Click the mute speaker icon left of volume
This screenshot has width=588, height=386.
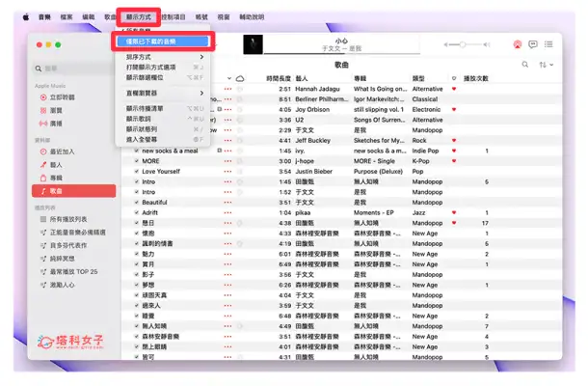(x=445, y=44)
